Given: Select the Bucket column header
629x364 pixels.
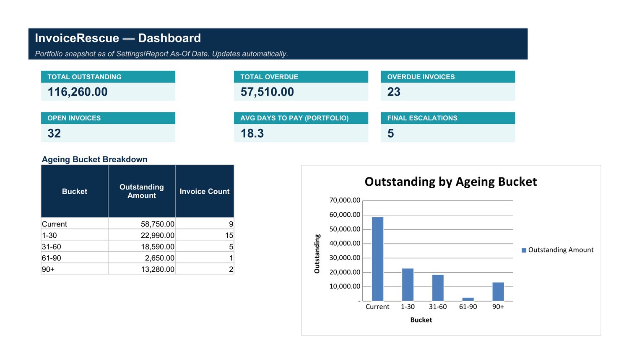Looking at the screenshot, I should coord(75,191).
